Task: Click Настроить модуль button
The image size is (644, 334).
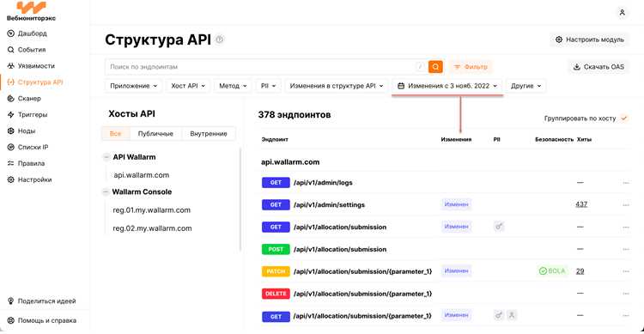Action: [x=589, y=39]
